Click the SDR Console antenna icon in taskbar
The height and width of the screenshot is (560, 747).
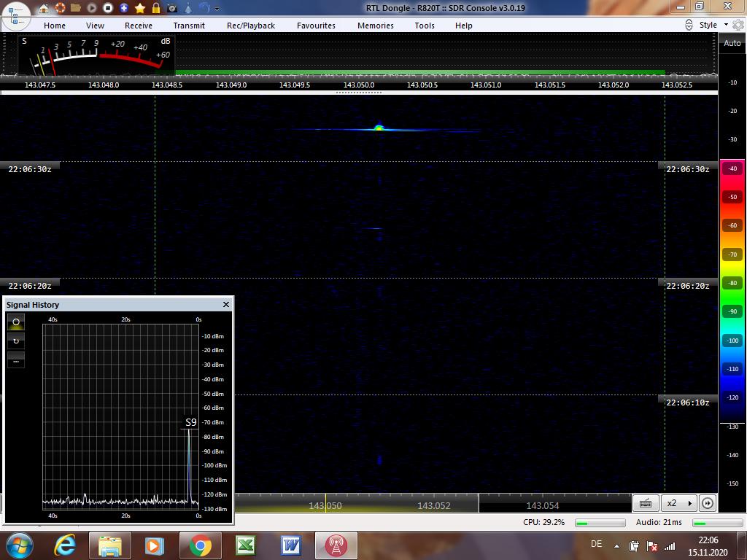(x=336, y=545)
